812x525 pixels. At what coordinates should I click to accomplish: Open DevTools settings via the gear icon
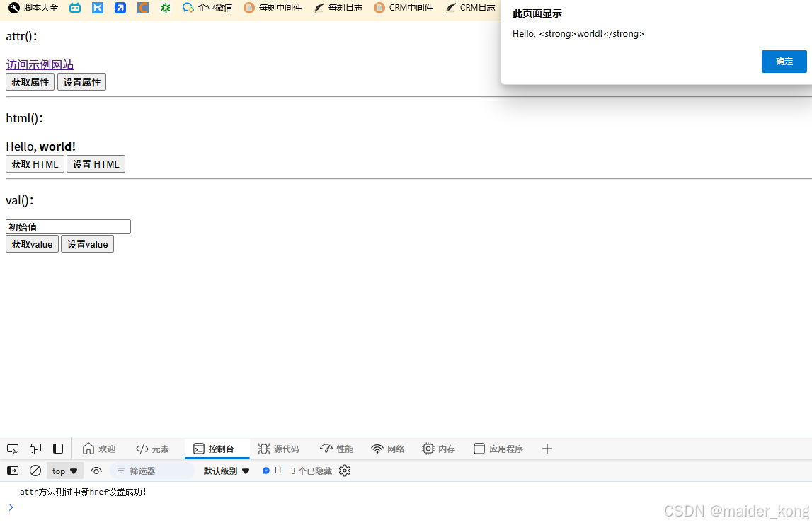(345, 471)
